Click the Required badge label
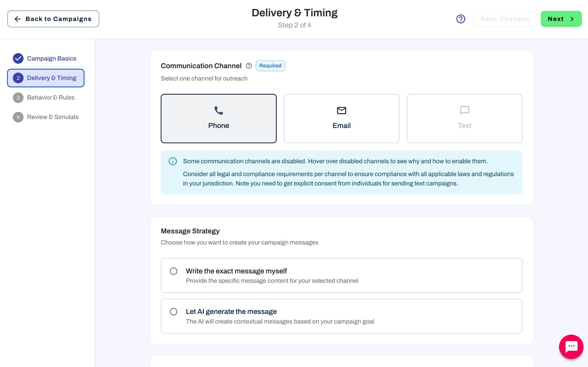 (270, 66)
